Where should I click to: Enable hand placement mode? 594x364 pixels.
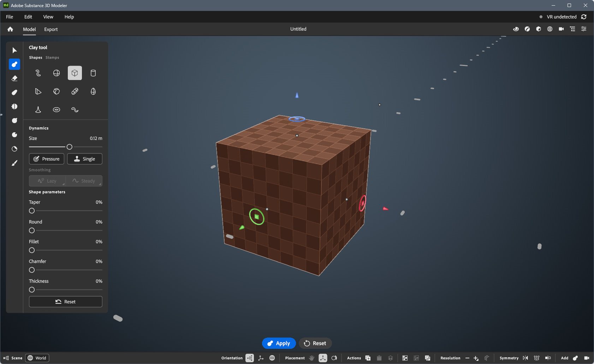click(x=311, y=358)
